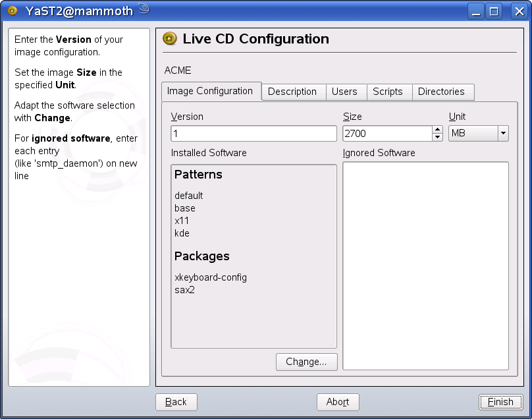Image resolution: width=532 pixels, height=419 pixels.
Task: Click the Back button
Action: (176, 402)
